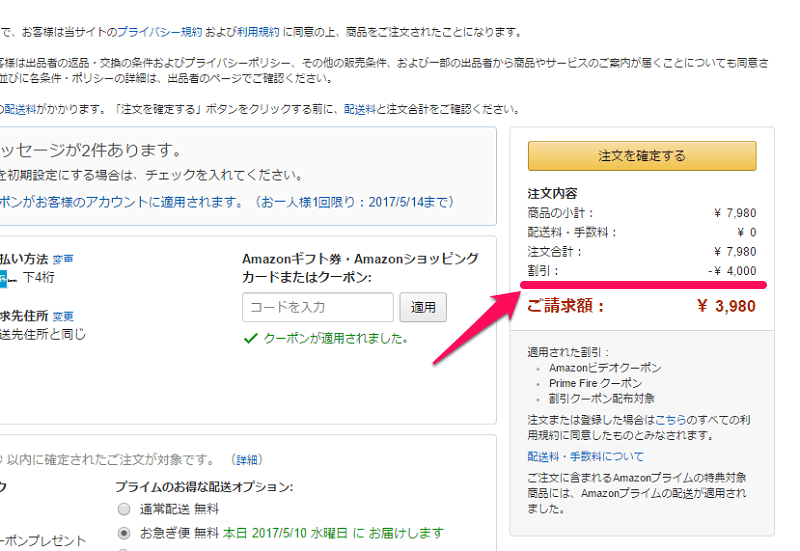View shipping details via 詳細 link
The image size is (800, 551).
247,460
